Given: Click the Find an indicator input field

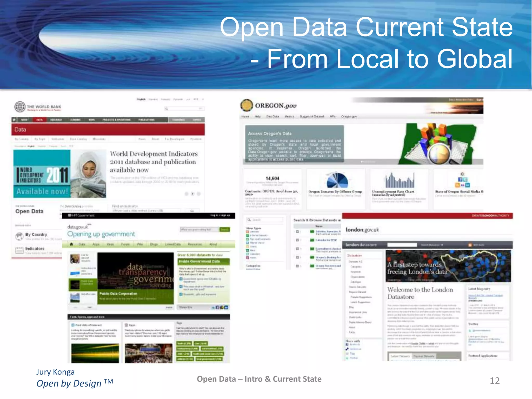Looking at the screenshot, I should (147, 211).
